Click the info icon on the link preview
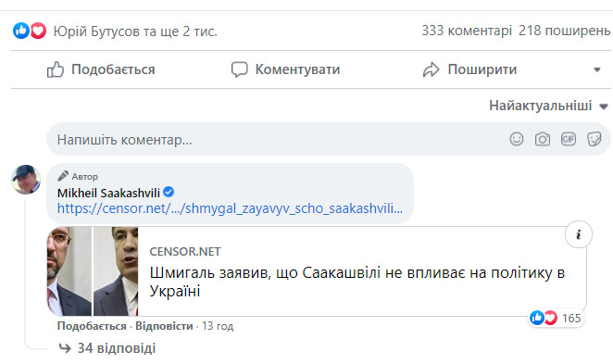This screenshot has height=364, width=613. click(x=579, y=234)
